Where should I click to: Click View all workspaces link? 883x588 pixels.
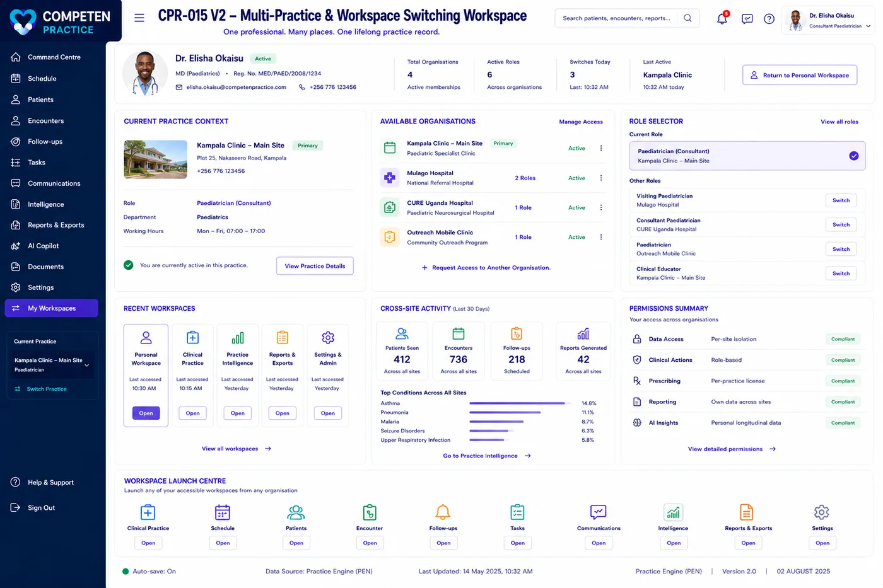(237, 449)
